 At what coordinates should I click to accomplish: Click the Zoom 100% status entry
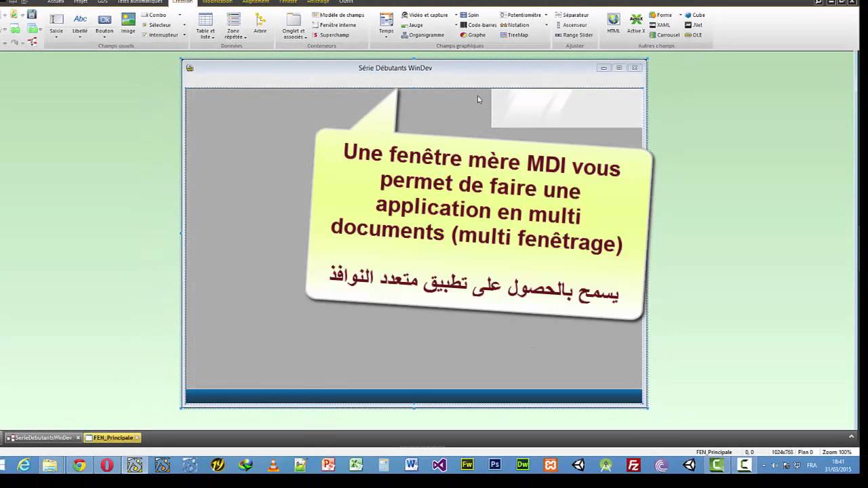coord(836,452)
